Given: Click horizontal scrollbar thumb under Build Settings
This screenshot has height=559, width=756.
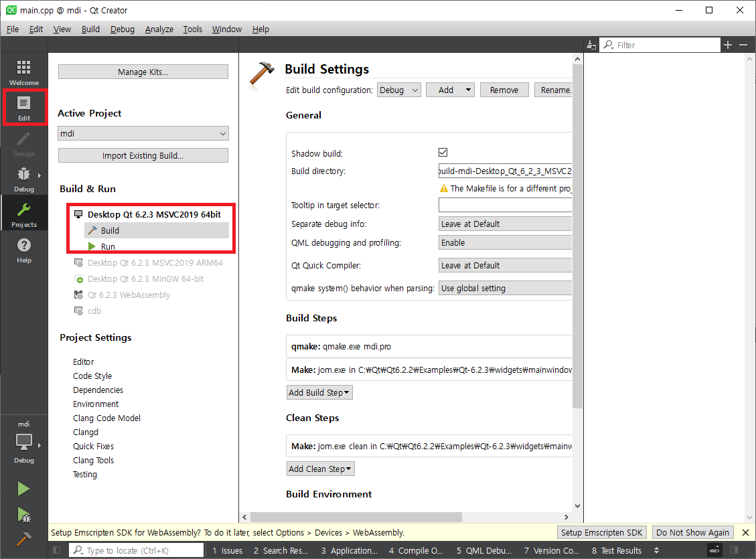Looking at the screenshot, I should [356, 517].
